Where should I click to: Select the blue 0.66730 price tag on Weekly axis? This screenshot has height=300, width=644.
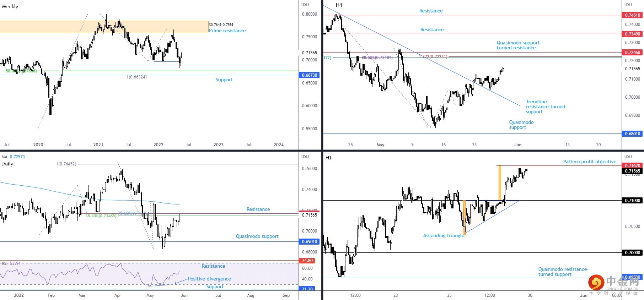(310, 75)
